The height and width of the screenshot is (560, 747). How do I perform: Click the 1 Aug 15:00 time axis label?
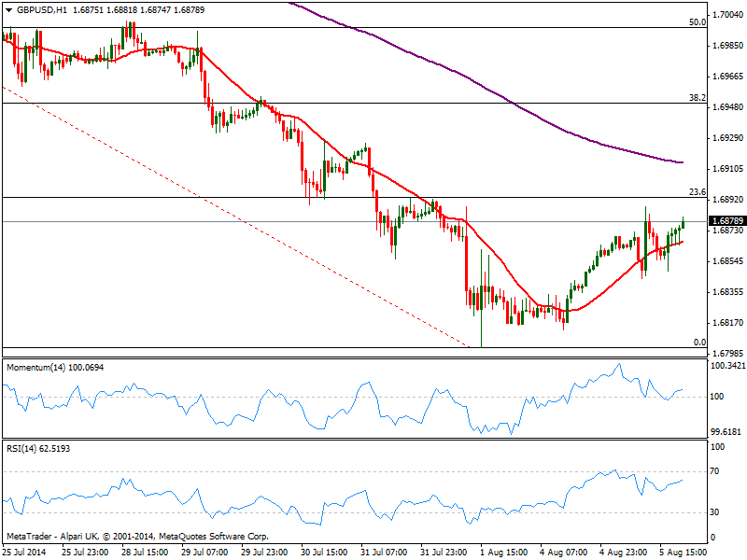coord(504,552)
